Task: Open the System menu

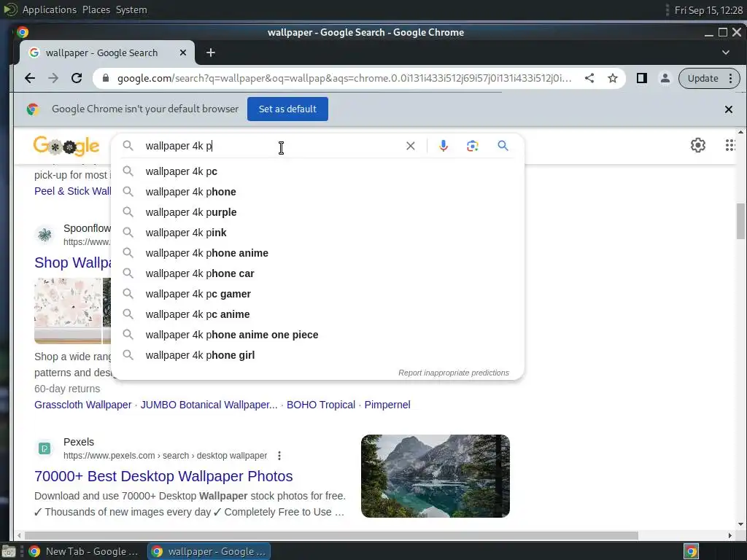Action: [x=131, y=9]
